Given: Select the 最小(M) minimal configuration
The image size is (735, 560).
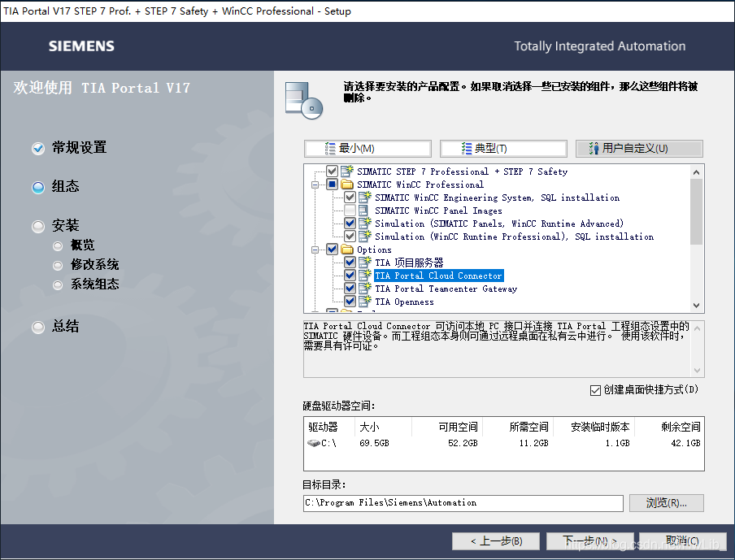Looking at the screenshot, I should (367, 149).
